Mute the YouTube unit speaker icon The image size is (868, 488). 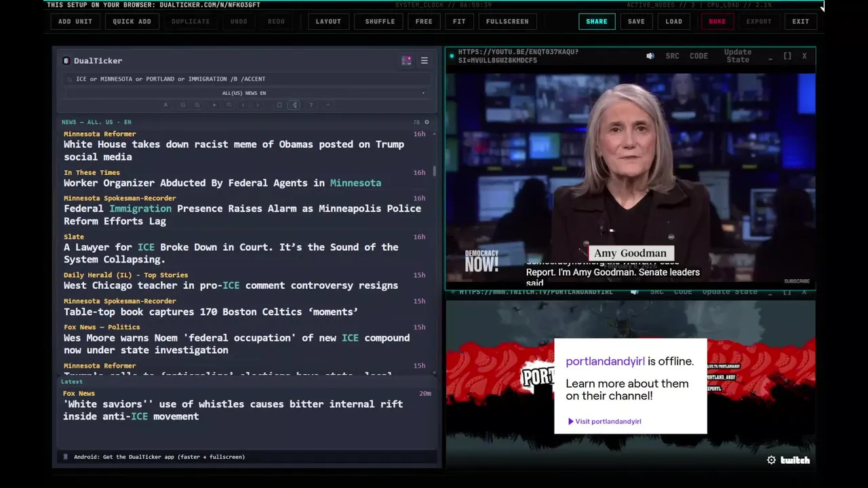click(x=650, y=56)
